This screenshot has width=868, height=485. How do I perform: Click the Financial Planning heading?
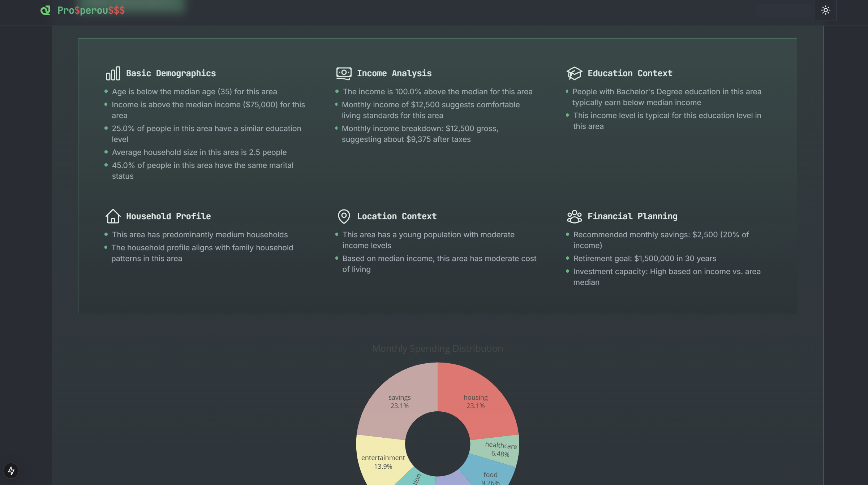632,216
